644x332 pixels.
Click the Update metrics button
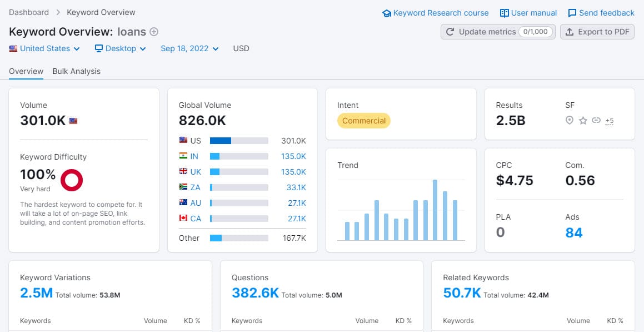point(498,32)
